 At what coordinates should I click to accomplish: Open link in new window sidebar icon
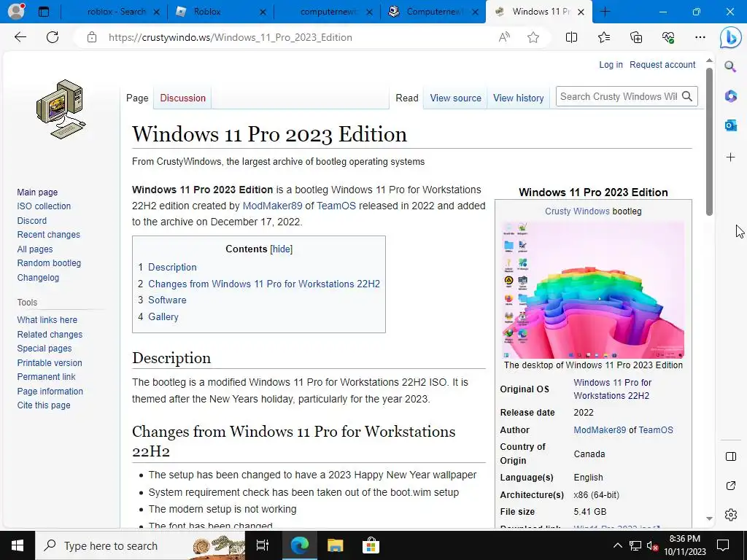click(731, 486)
